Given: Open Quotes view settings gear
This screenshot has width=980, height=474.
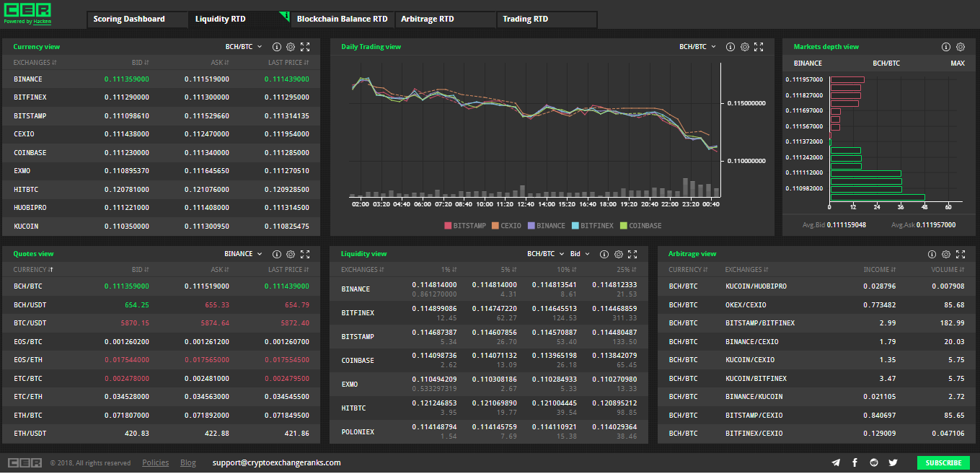Looking at the screenshot, I should click(x=291, y=254).
